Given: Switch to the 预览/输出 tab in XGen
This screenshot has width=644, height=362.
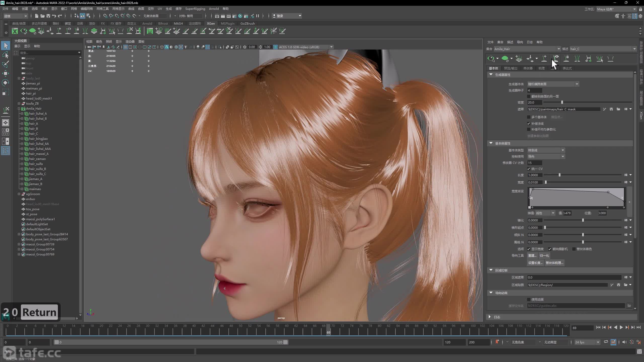Looking at the screenshot, I should pyautogui.click(x=511, y=68).
